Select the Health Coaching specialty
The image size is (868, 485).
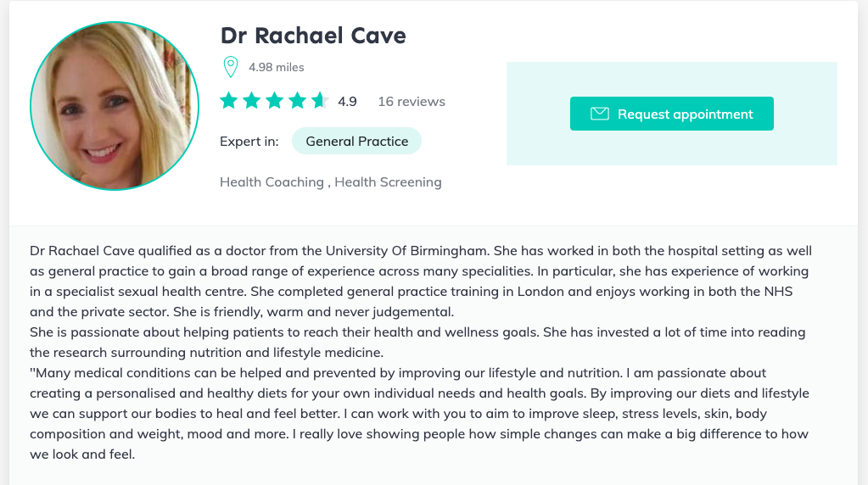pyautogui.click(x=272, y=182)
